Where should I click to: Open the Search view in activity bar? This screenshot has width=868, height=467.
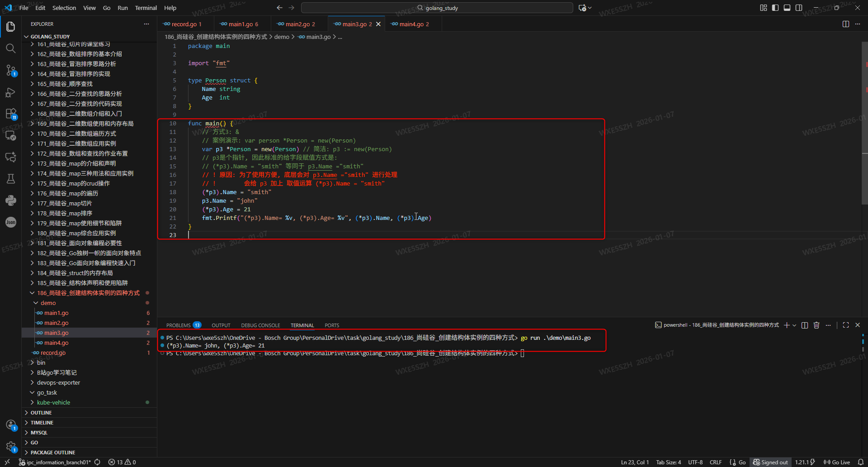(x=11, y=48)
